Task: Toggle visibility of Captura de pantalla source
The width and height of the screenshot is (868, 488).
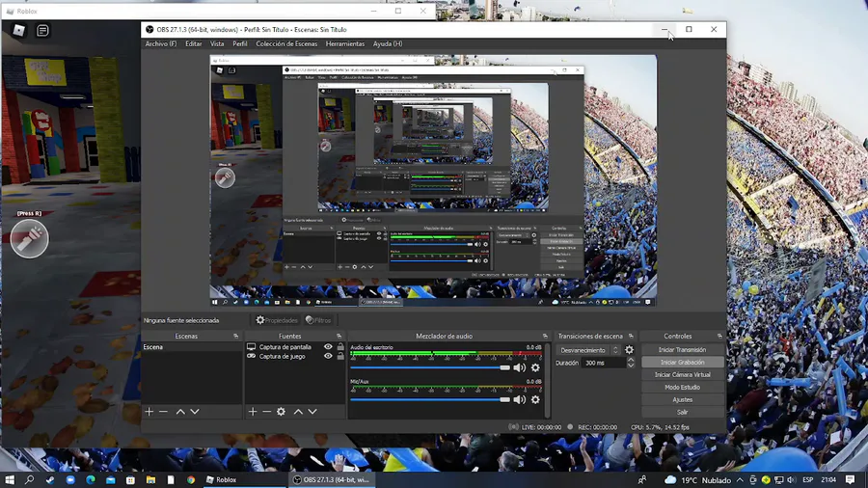Action: (x=328, y=347)
